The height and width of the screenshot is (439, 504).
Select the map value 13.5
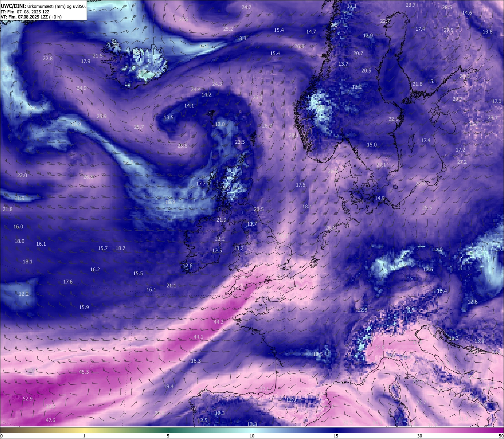pos(169,117)
